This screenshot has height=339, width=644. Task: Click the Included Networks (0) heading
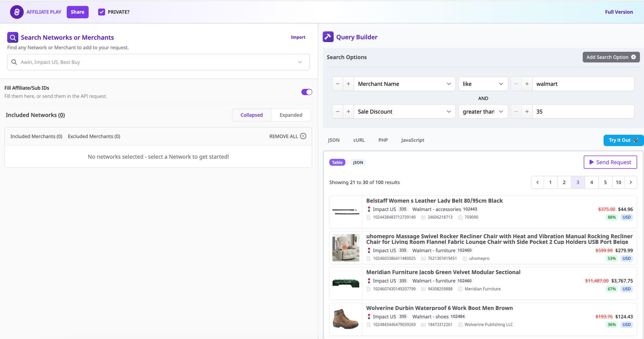point(35,115)
